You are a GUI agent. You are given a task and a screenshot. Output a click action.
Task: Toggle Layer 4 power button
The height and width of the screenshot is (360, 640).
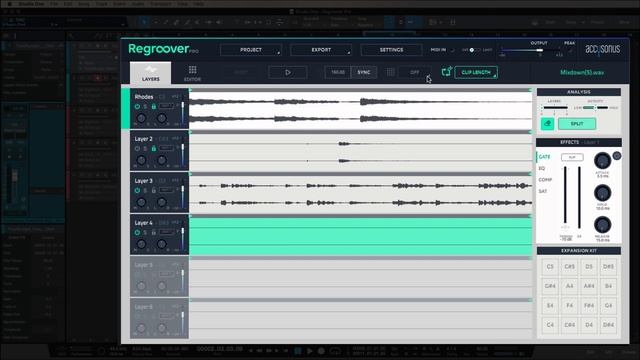click(x=137, y=233)
